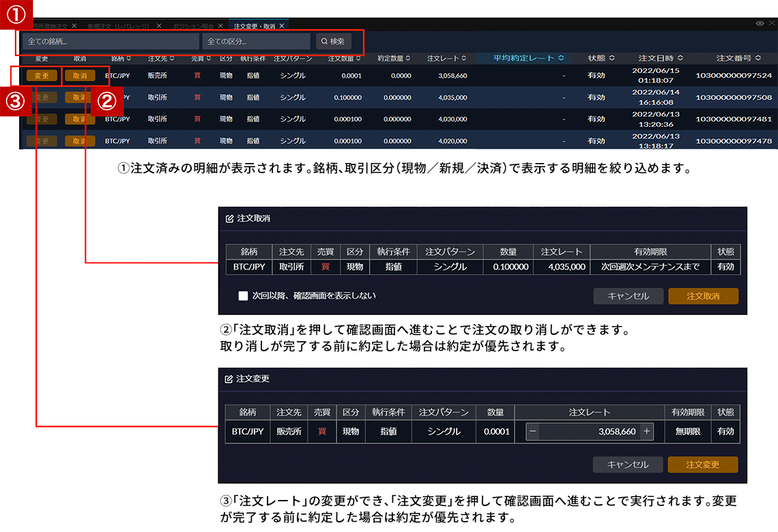Click 取消 for the 4,030,000 order
Viewport: 778px width, 532px height.
click(x=80, y=119)
